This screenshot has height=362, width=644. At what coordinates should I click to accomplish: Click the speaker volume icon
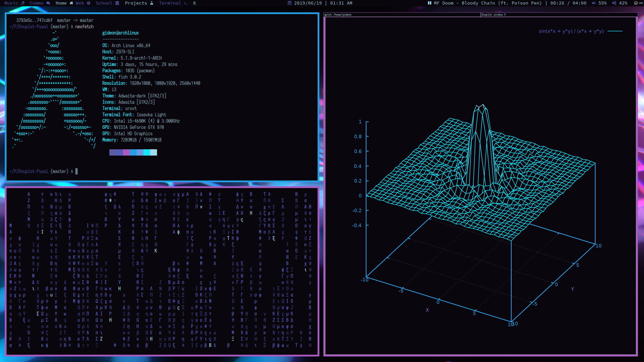pyautogui.click(x=594, y=3)
